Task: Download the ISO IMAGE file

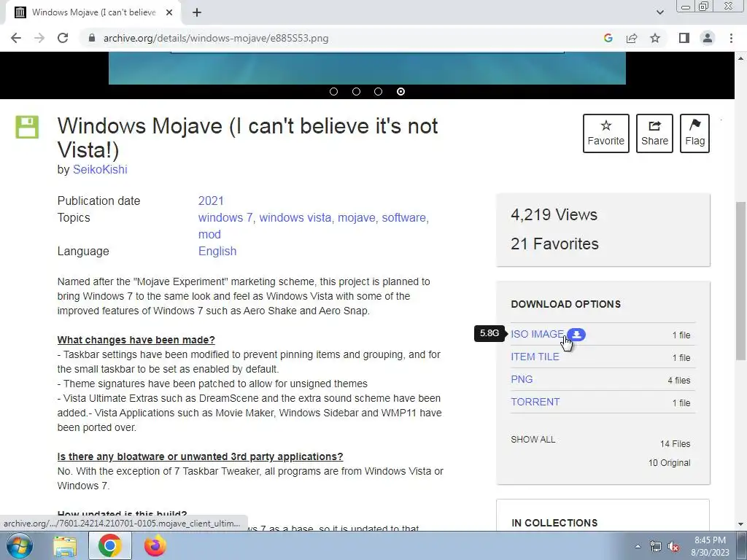Action: coord(538,334)
